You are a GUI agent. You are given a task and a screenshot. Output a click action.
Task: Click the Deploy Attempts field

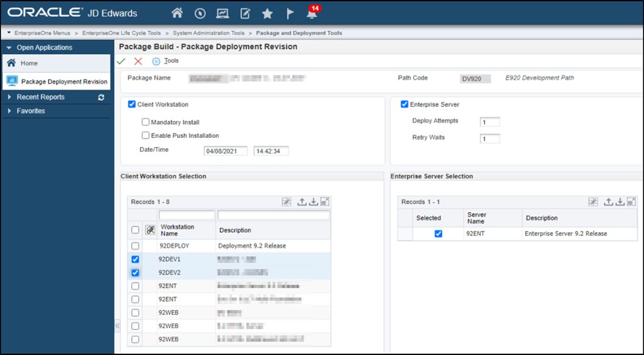tap(490, 122)
